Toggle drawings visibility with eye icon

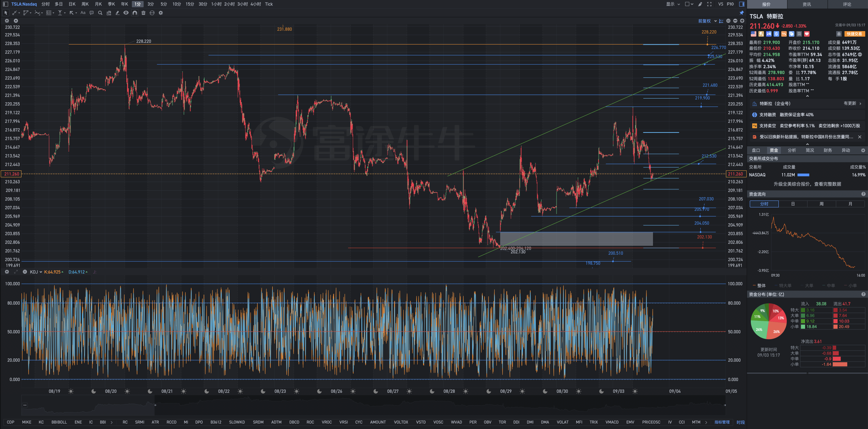(126, 13)
